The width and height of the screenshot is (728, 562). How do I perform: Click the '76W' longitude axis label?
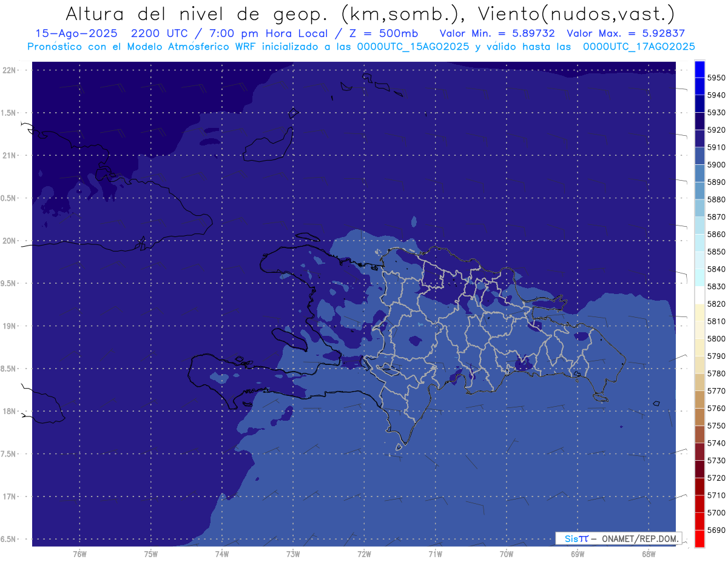(x=79, y=554)
